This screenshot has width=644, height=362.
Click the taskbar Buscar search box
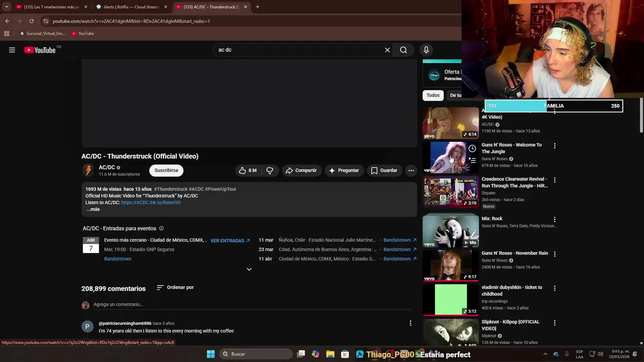(255, 354)
